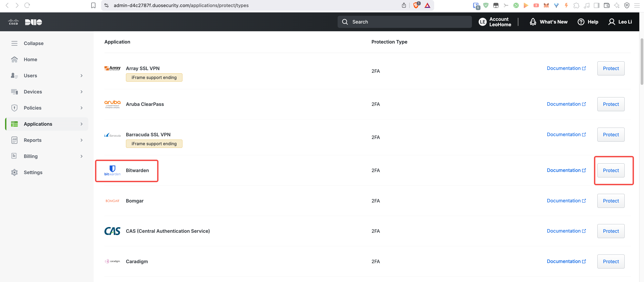Reload the page with the refresh icon

pos(27,5)
